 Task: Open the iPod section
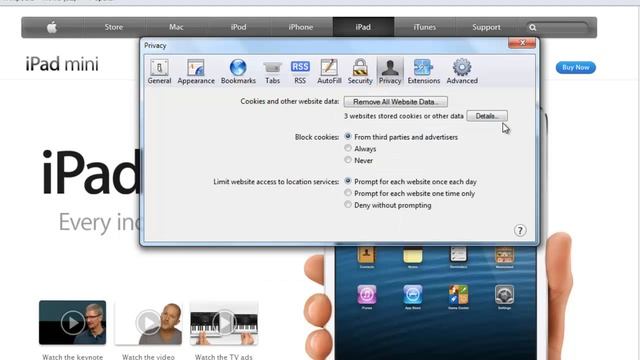238,27
